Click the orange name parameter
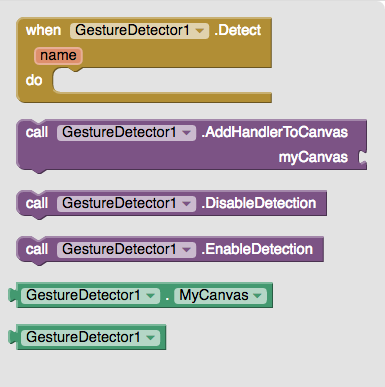Viewport: 385px width, 387px height. [58, 55]
